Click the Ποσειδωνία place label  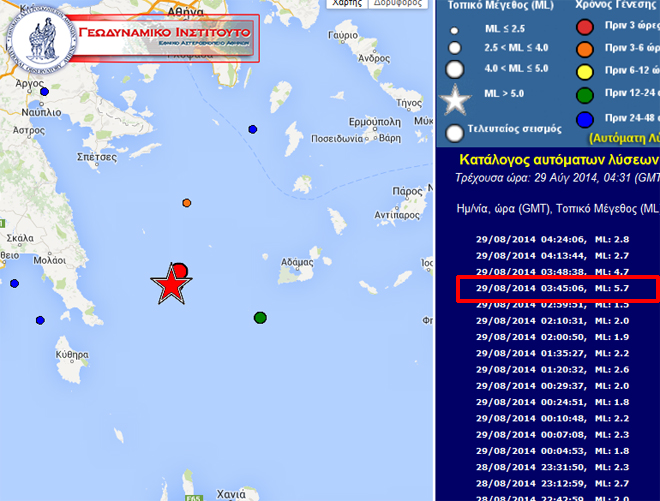(337, 139)
